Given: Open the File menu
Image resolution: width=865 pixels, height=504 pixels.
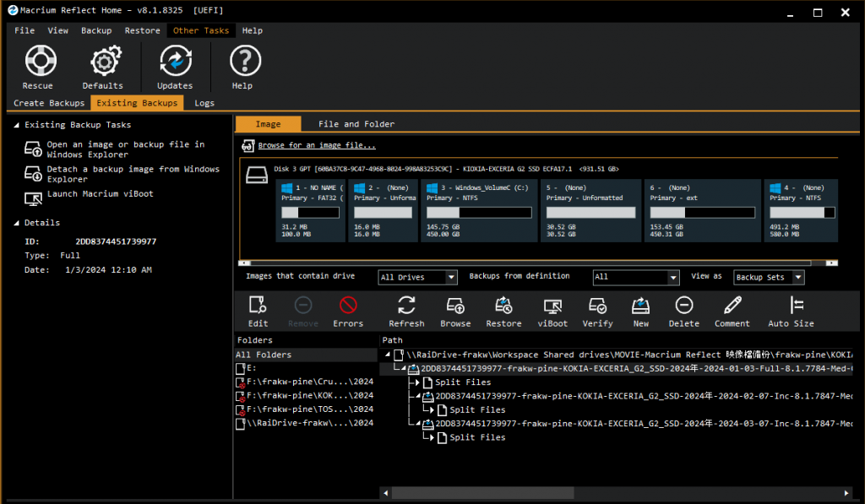Looking at the screenshot, I should coord(24,30).
